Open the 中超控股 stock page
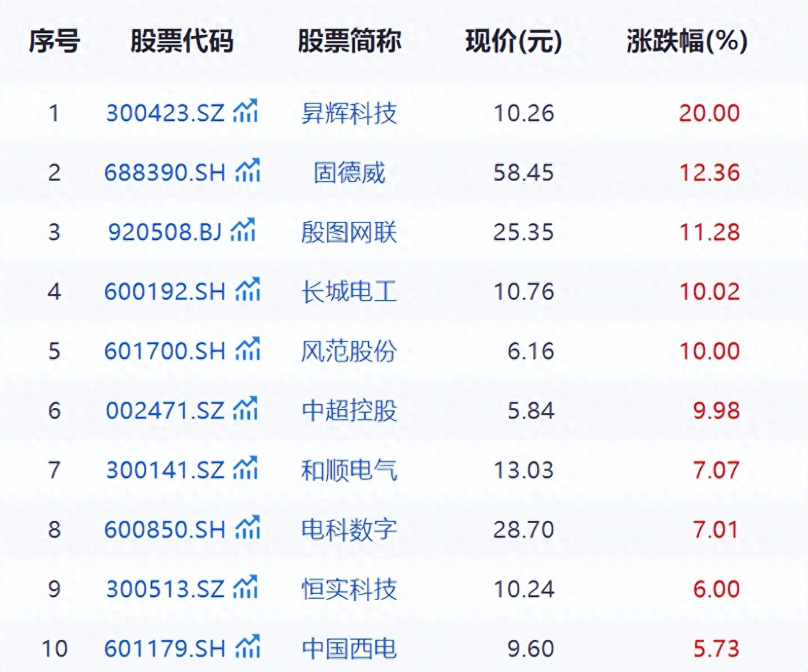This screenshot has height=672, width=808. coord(349,410)
